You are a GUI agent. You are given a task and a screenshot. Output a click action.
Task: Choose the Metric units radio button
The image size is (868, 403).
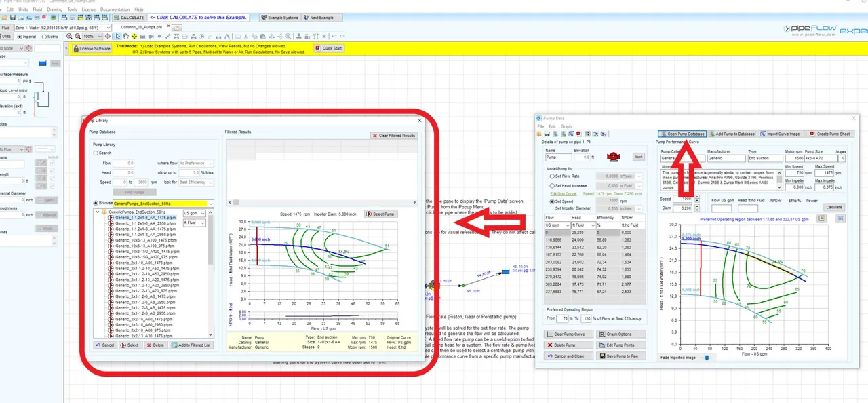45,37
